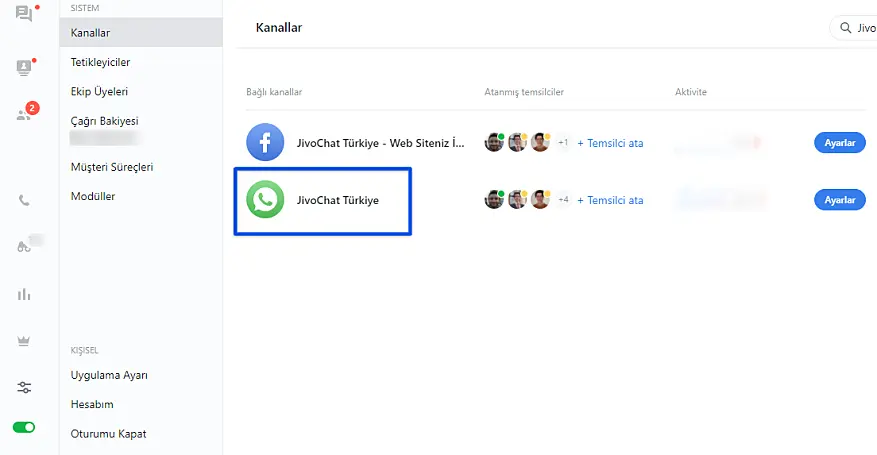Expand +4 more agents on WhatsApp channel

(563, 200)
